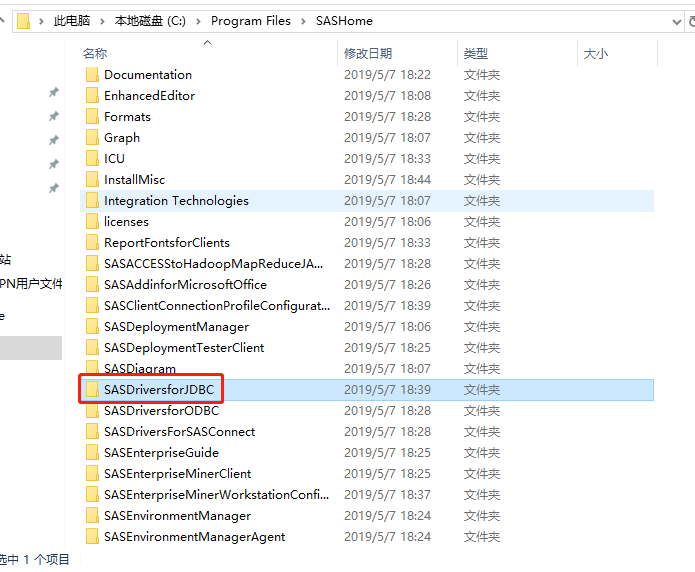Click the ICU folder icon
Image resolution: width=695 pixels, height=572 pixels.
click(x=92, y=158)
